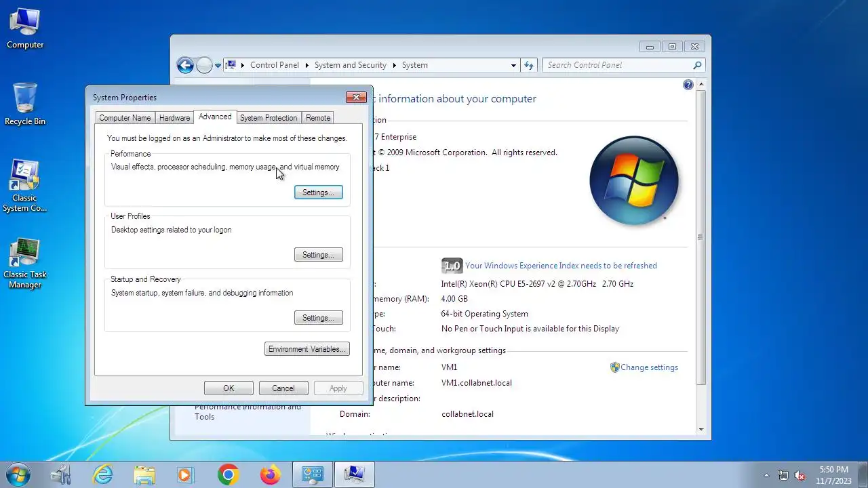Open the System Protection tab
The image size is (868, 488).
click(269, 118)
